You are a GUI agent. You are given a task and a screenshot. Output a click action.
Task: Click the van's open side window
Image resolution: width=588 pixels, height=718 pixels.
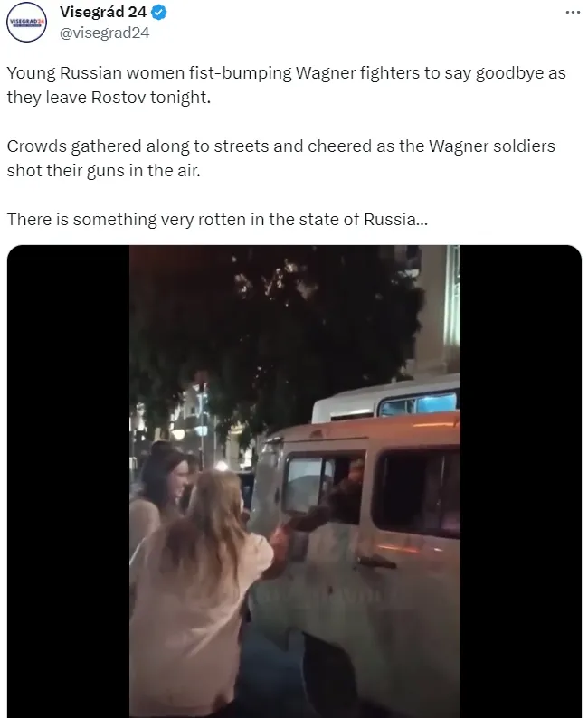pos(323,487)
